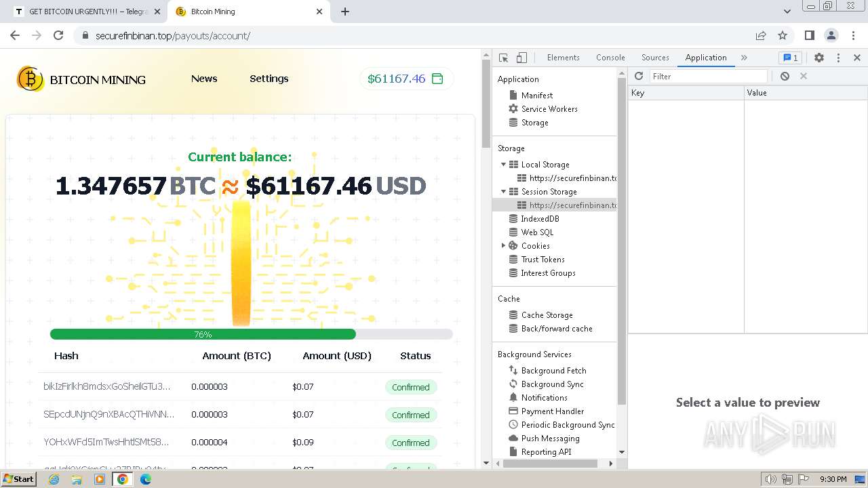Image resolution: width=868 pixels, height=488 pixels.
Task: Refresh storage table with reload icon
Action: (639, 76)
